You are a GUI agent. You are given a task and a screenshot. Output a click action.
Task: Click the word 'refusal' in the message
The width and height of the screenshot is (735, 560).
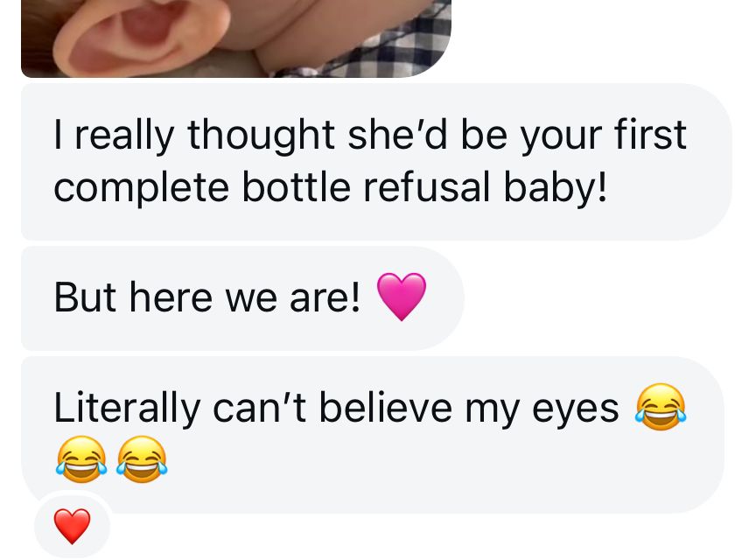pos(427,187)
